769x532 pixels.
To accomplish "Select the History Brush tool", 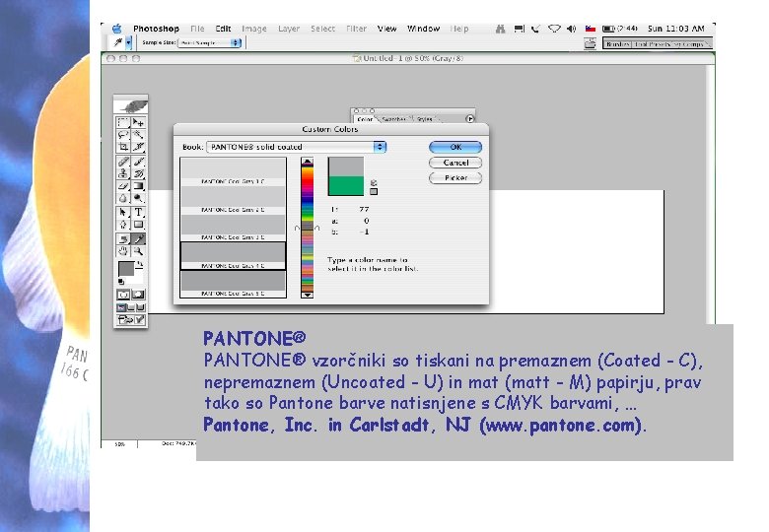I will (x=138, y=174).
